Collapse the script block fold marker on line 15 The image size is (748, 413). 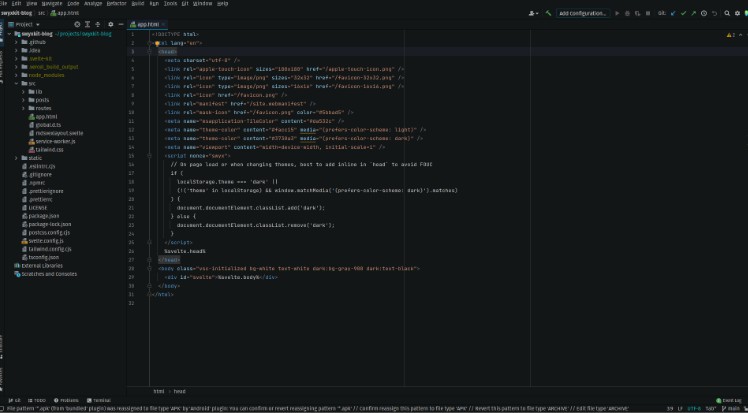[x=149, y=155]
